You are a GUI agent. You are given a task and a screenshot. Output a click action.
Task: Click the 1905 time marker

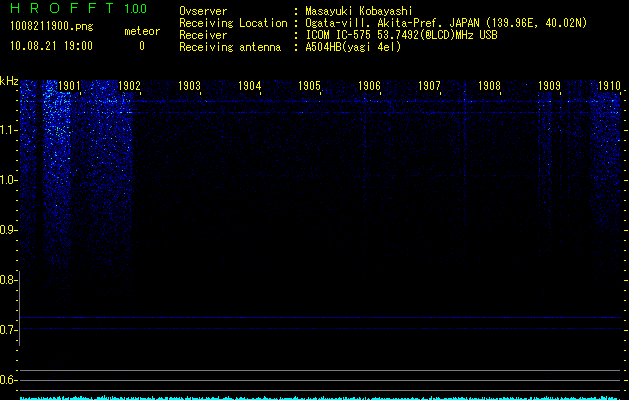pyautogui.click(x=309, y=85)
